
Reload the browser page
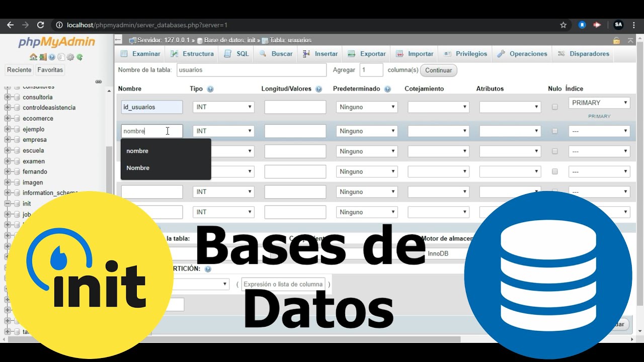pos(41,25)
